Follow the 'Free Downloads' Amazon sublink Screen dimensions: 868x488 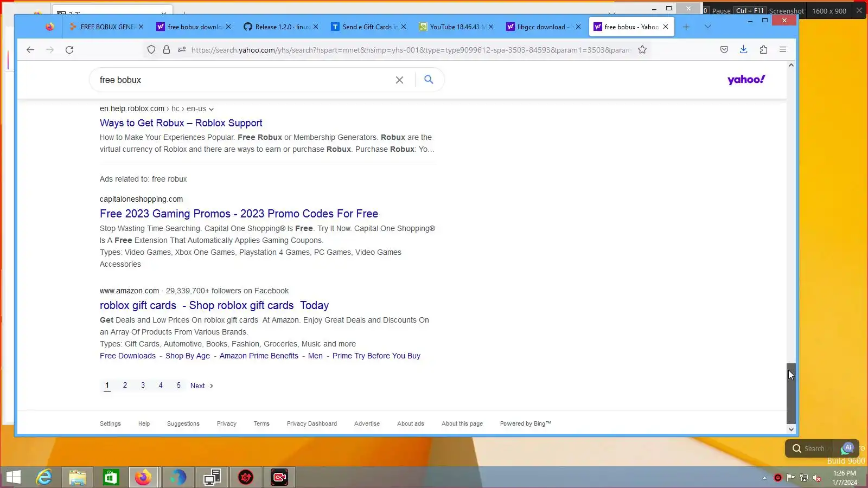(127, 356)
